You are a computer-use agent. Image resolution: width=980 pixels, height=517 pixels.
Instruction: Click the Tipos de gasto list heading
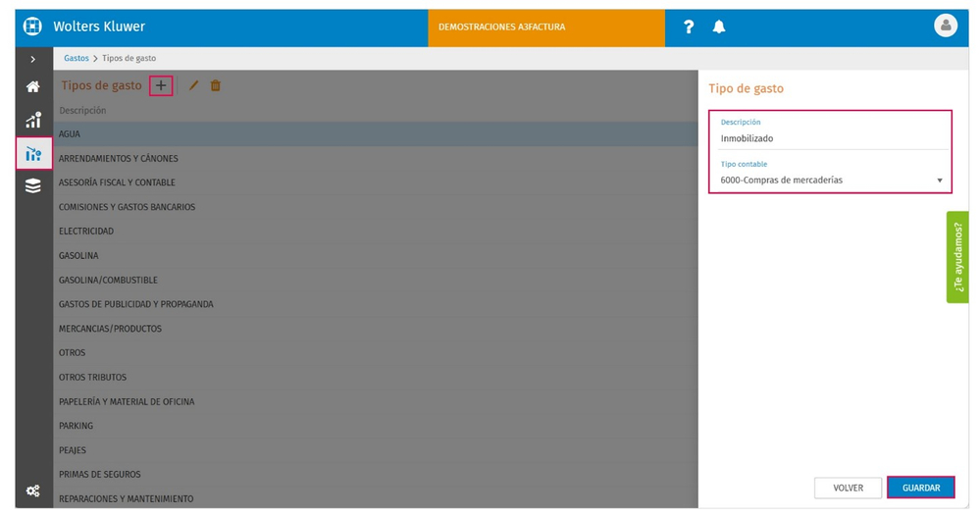(x=101, y=85)
